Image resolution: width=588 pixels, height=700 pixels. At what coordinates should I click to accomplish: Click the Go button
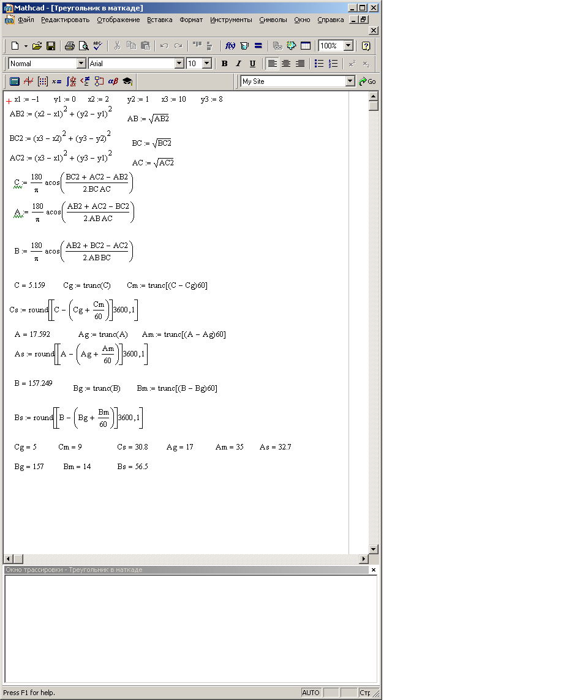(x=367, y=81)
